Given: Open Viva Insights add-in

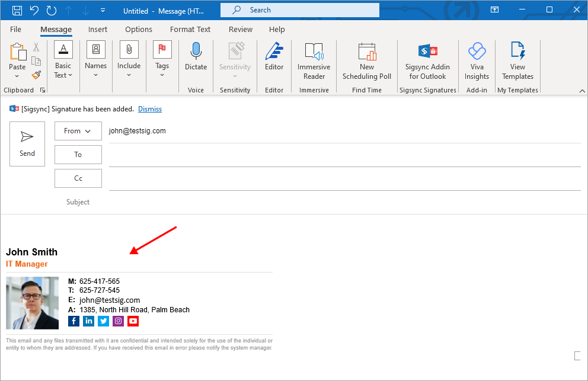Looking at the screenshot, I should 477,52.
